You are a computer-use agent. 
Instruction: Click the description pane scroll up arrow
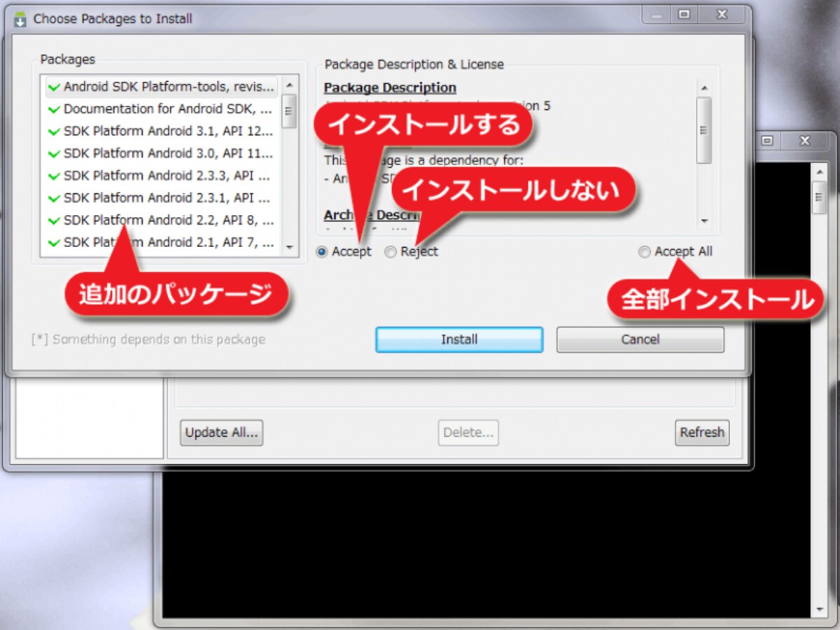(704, 87)
